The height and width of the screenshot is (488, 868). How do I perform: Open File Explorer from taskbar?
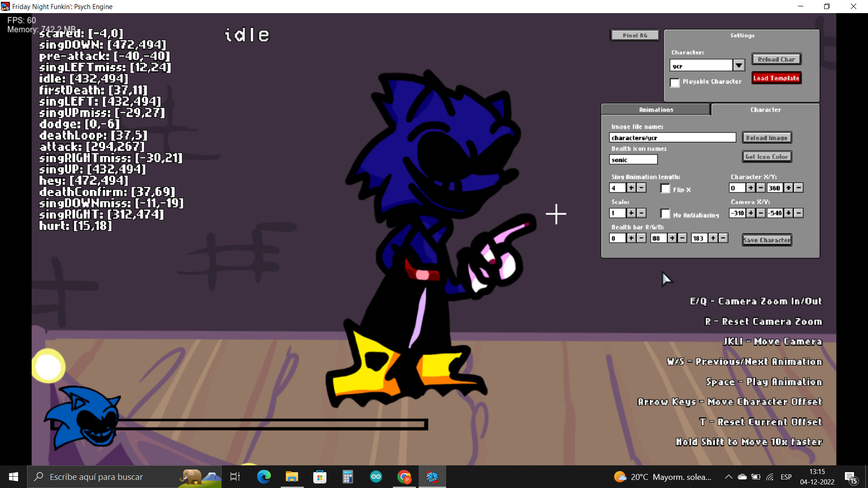pyautogui.click(x=292, y=477)
